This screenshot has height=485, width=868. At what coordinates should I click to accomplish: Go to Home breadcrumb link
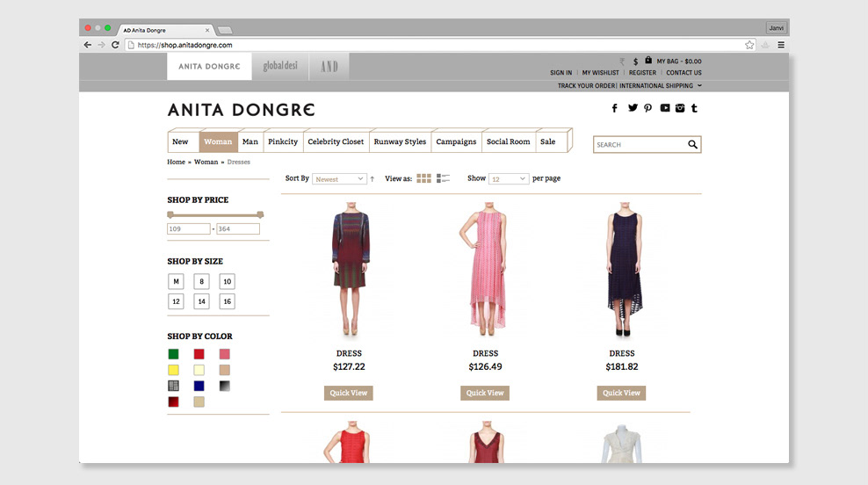176,162
